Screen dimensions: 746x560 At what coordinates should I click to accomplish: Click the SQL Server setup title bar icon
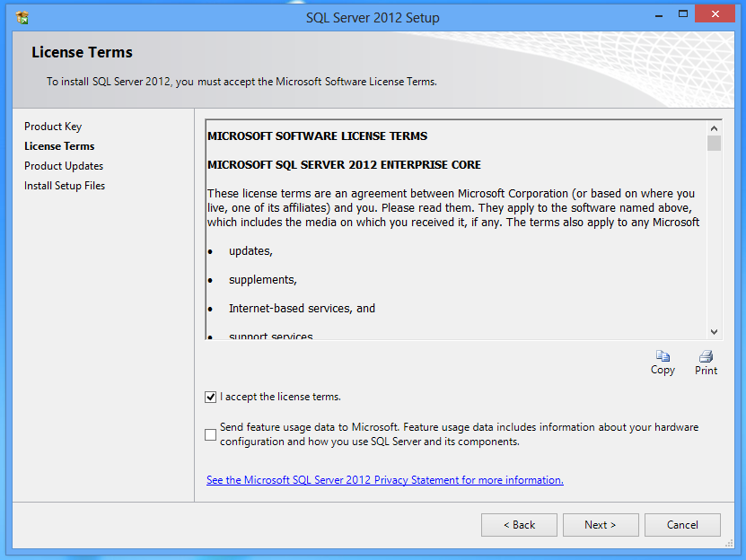[22, 17]
